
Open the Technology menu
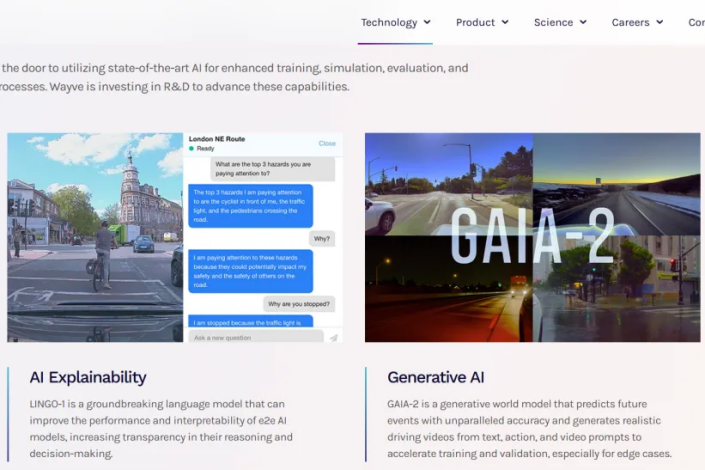click(395, 22)
